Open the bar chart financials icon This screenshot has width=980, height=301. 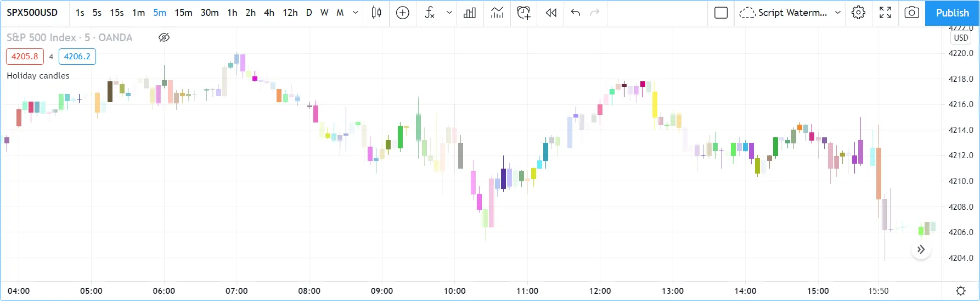click(x=470, y=13)
